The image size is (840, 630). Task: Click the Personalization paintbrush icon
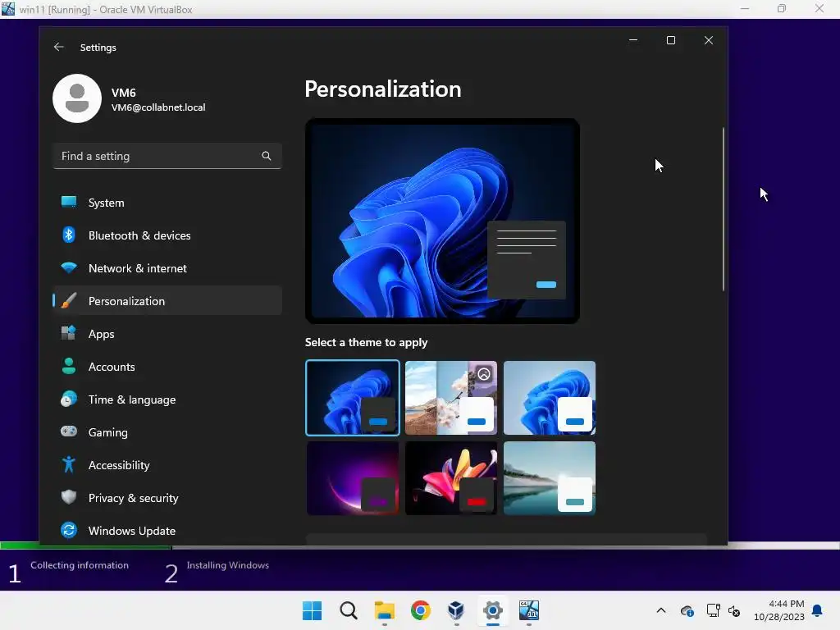click(x=69, y=300)
